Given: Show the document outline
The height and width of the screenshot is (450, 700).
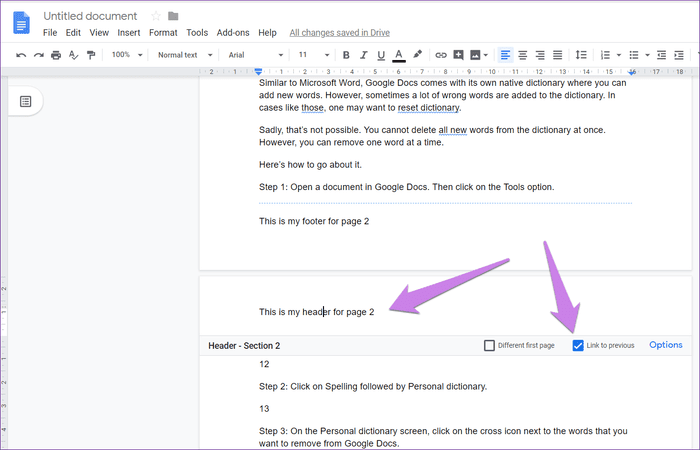Looking at the screenshot, I should coord(25,101).
